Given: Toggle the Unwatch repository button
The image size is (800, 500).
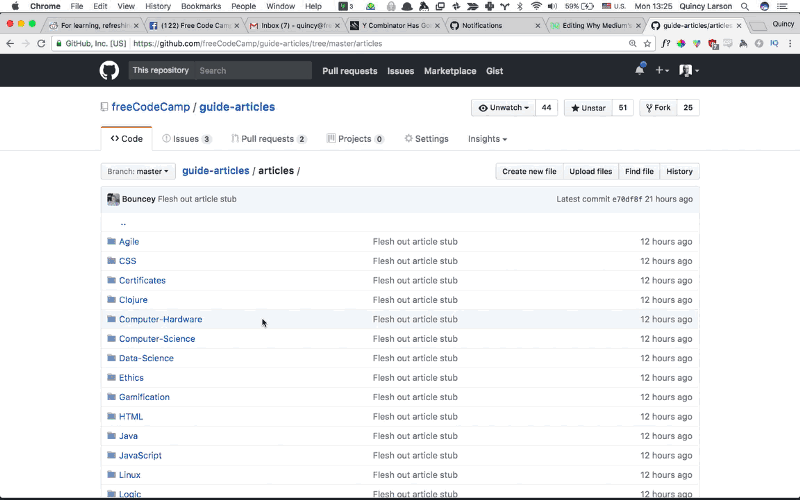Looking at the screenshot, I should click(504, 108).
